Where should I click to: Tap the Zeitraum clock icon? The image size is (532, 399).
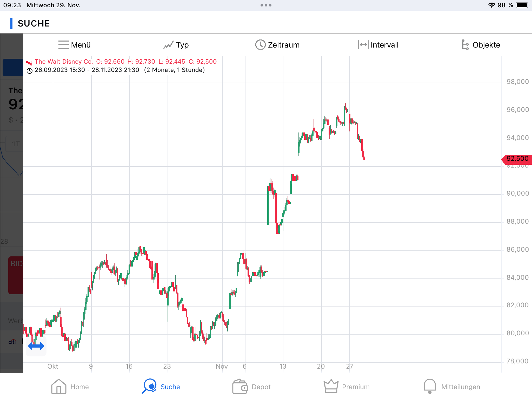coord(260,45)
